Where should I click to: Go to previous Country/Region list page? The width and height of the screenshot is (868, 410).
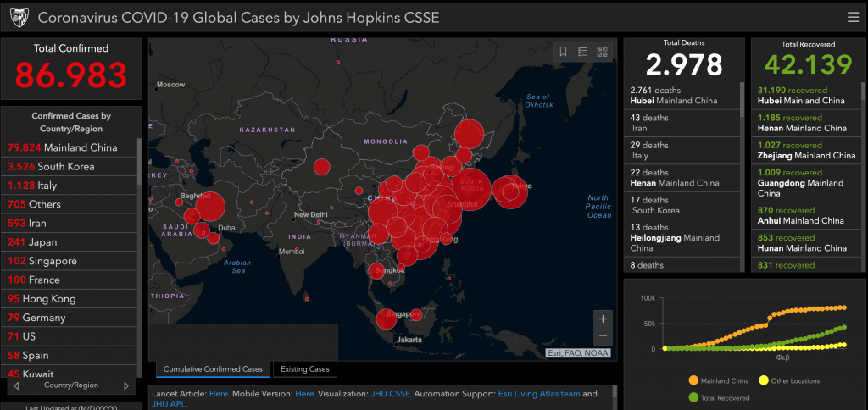coord(16,385)
